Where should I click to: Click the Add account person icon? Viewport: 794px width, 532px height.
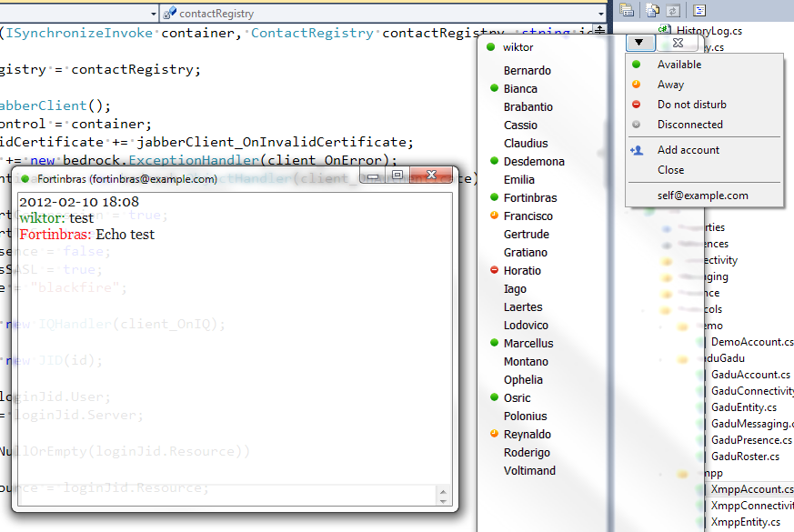click(x=637, y=147)
